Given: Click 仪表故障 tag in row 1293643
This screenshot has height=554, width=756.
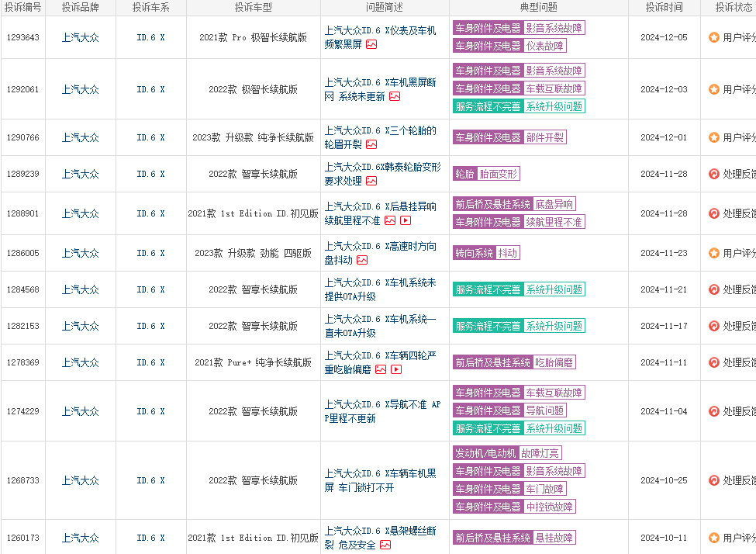Looking at the screenshot, I should point(545,46).
